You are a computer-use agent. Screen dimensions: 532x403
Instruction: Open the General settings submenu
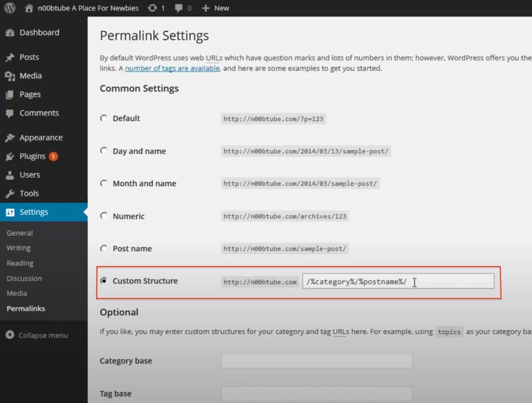[20, 233]
